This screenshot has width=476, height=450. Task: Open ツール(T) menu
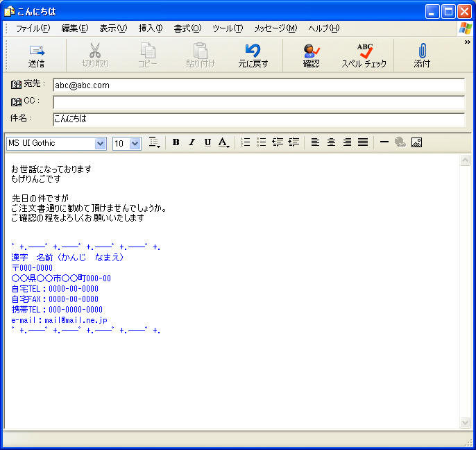point(228,28)
